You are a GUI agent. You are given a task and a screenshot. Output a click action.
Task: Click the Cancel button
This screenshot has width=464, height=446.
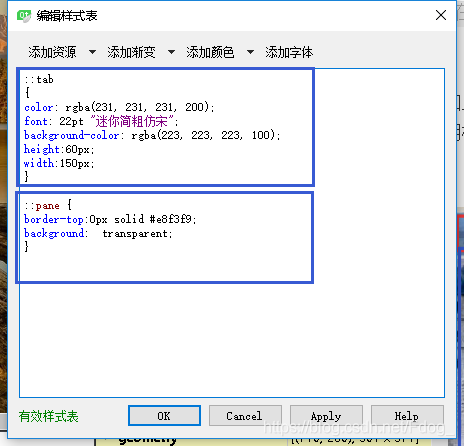tap(245, 416)
